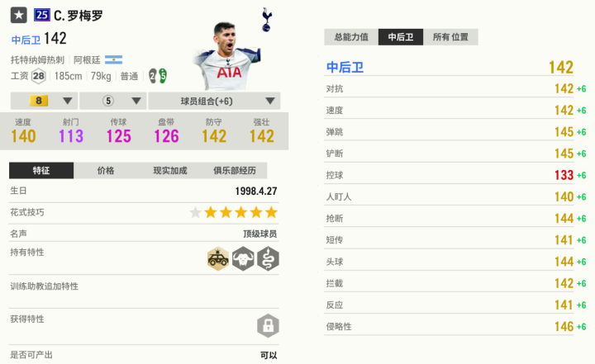Image resolution: width=595 pixels, height=364 pixels.
Task: Click the star favorite icon beside player name
Action: 18,16
